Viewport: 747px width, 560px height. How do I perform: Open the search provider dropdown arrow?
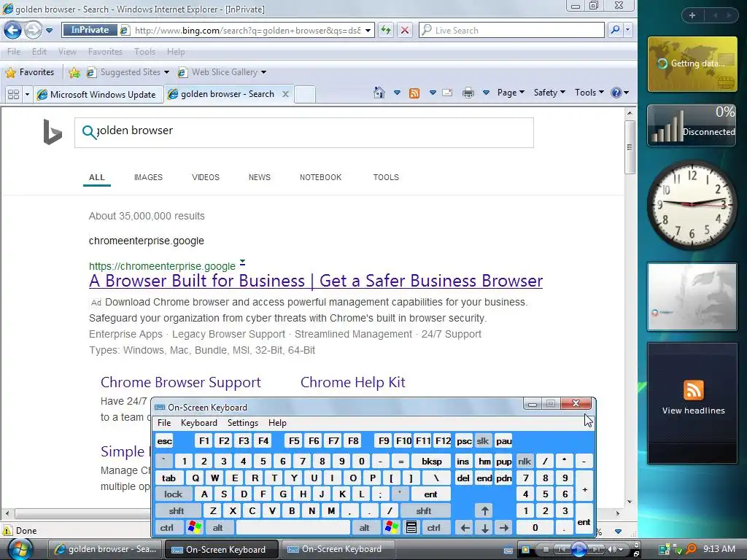(628, 30)
